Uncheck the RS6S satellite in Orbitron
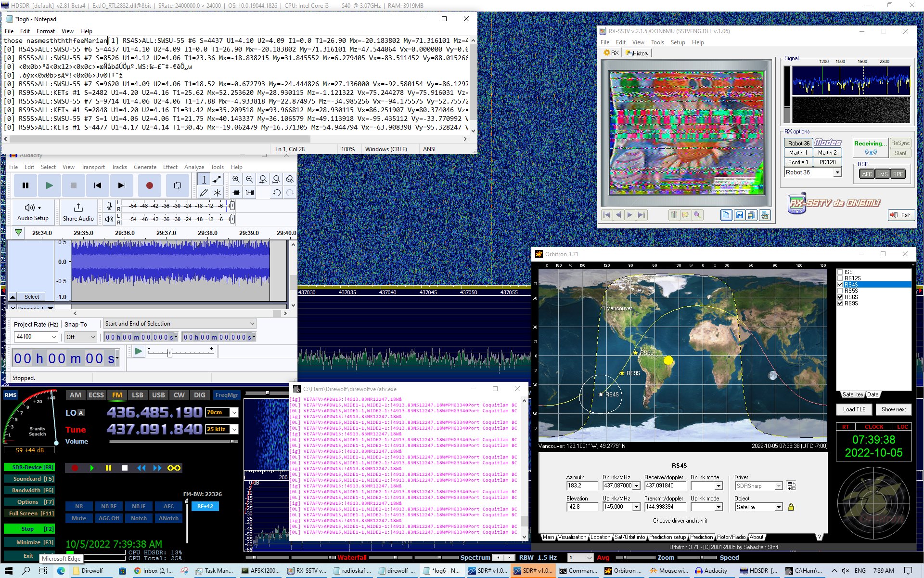This screenshot has width=924, height=578. (x=839, y=297)
